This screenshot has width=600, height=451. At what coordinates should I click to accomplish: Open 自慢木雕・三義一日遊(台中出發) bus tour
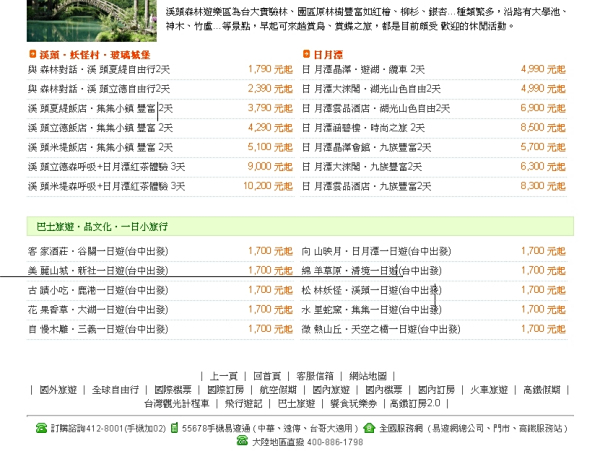98,329
